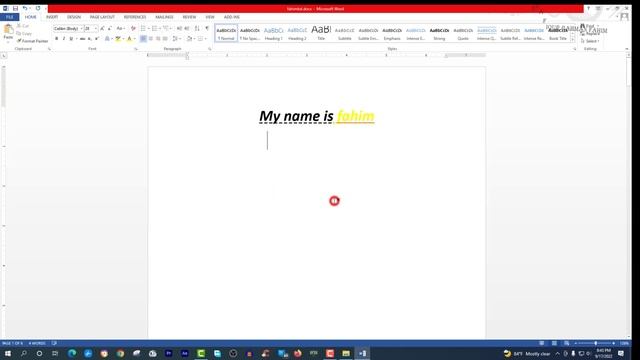The image size is (640, 360).
Task: Shrink the font size with the smaller A
Action: pos(109,29)
